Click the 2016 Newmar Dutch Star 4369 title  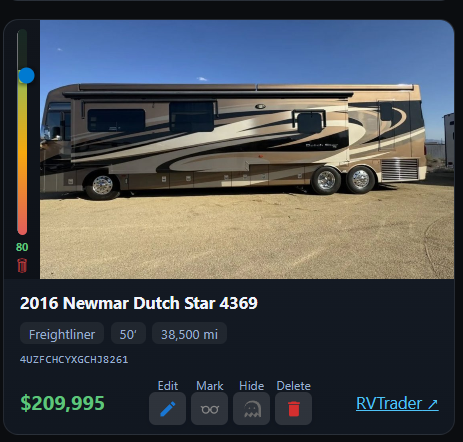tap(139, 303)
